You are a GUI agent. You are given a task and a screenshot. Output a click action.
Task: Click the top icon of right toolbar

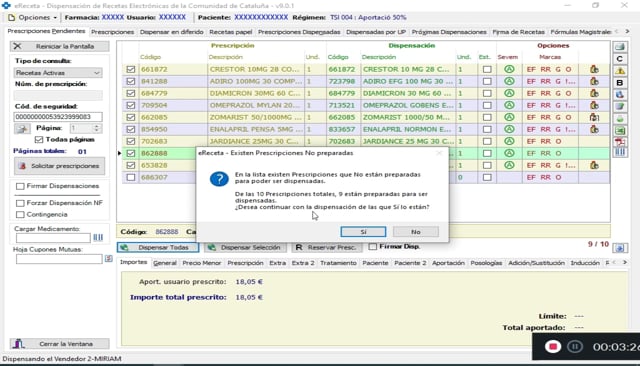(620, 47)
